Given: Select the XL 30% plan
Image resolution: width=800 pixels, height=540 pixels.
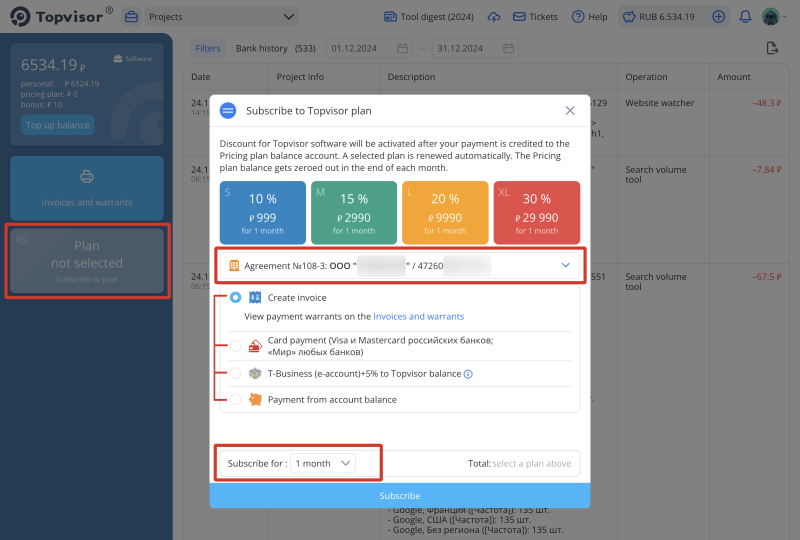Looking at the screenshot, I should pyautogui.click(x=537, y=213).
